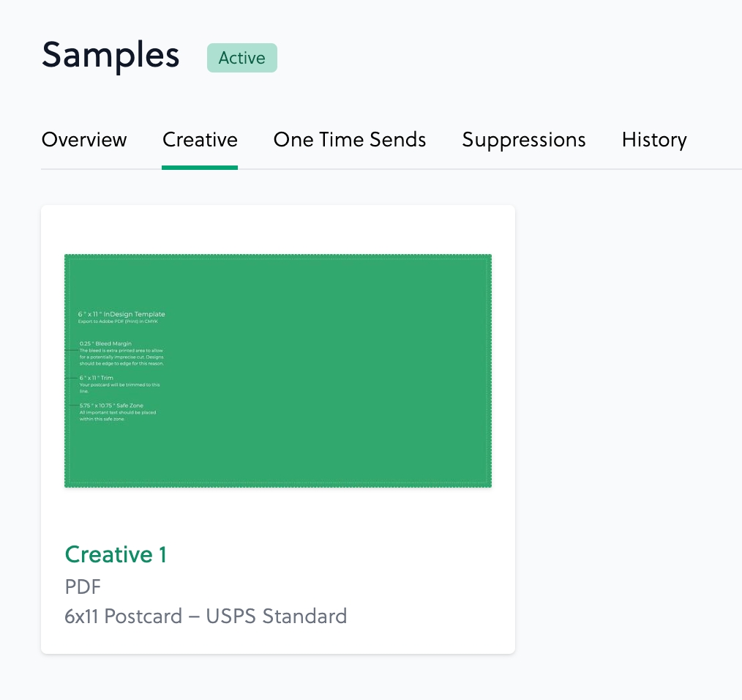Click the 6" x 11" Trim label
This screenshot has height=700, width=742.
tap(97, 378)
